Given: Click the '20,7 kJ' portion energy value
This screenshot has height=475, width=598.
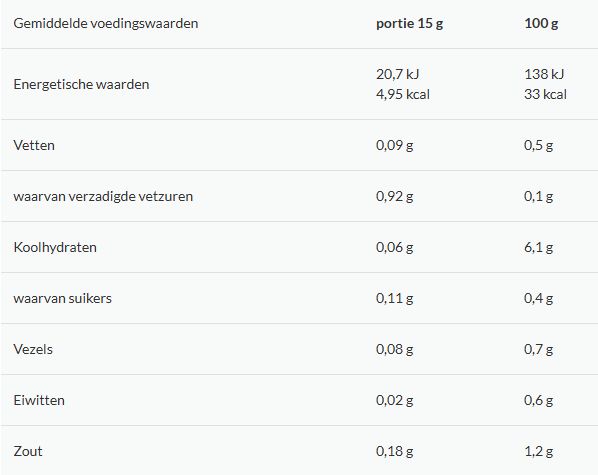Looking at the screenshot, I should click(x=397, y=74).
